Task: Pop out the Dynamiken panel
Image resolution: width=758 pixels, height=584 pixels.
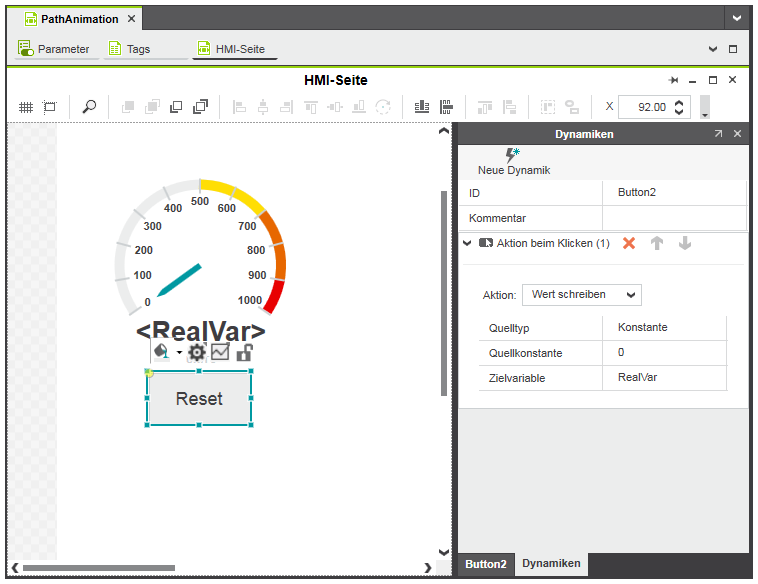Action: 718,134
